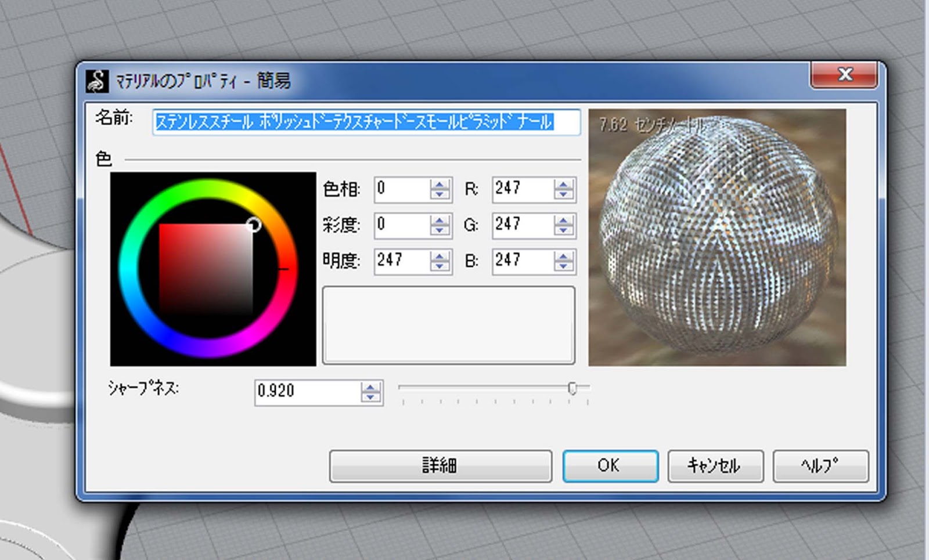
Task: Confirm with the OK button
Action: [x=610, y=466]
